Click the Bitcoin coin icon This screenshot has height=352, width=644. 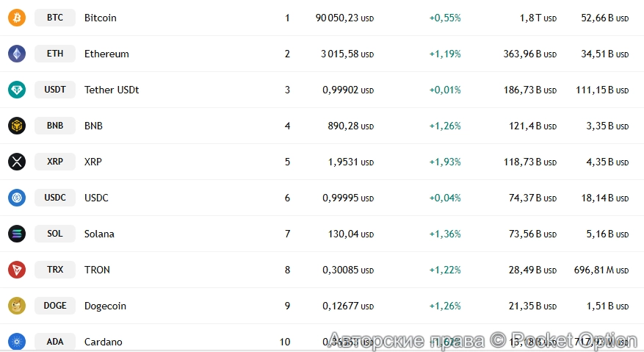tap(17, 18)
